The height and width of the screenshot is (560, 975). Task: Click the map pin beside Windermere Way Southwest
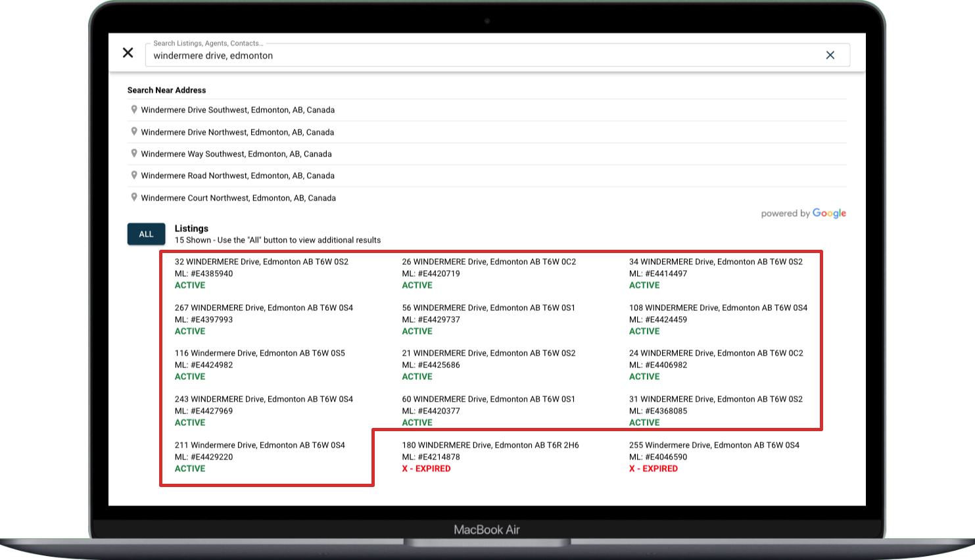[x=134, y=153]
